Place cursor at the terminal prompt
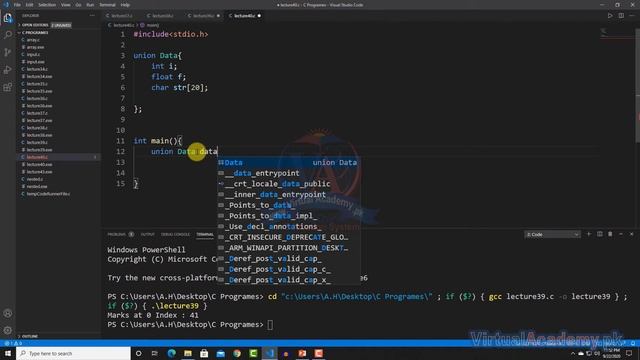640x360 pixels. pos(270,325)
